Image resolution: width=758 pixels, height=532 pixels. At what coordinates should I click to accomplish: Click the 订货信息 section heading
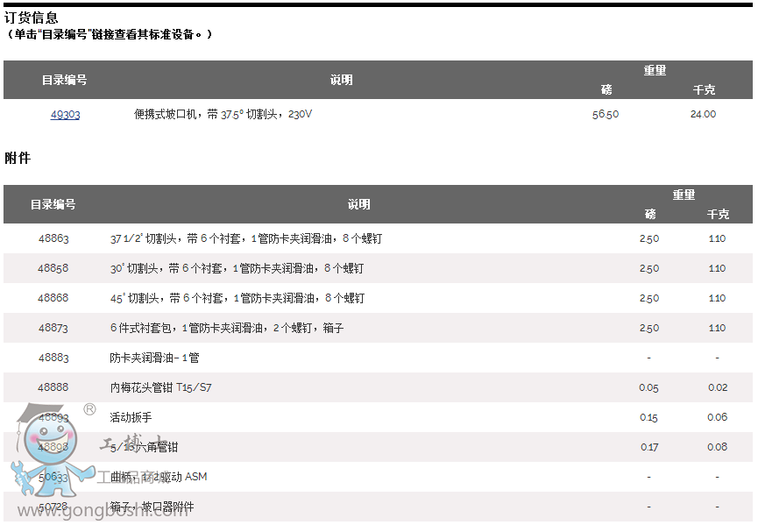32,18
